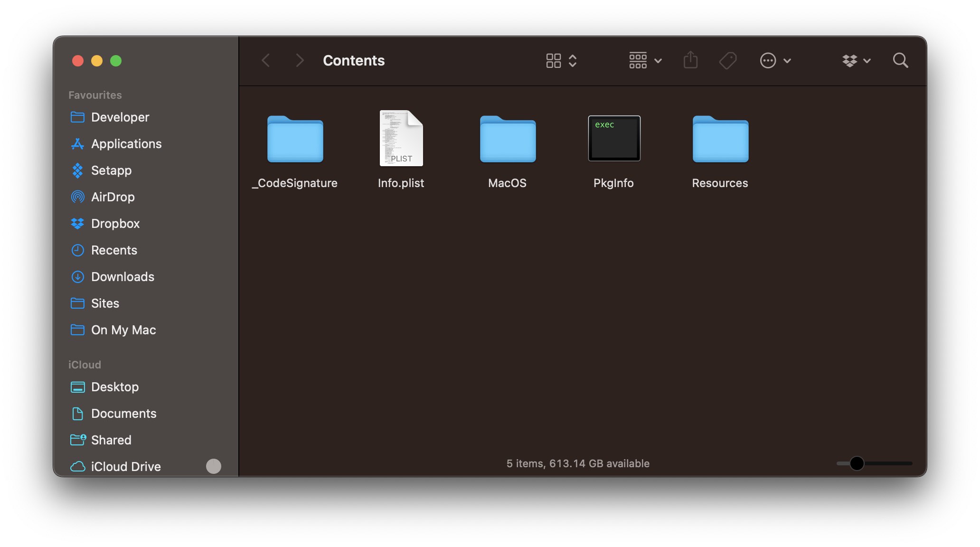Image resolution: width=980 pixels, height=547 pixels.
Task: Click the PkgInfo name label
Action: point(613,183)
